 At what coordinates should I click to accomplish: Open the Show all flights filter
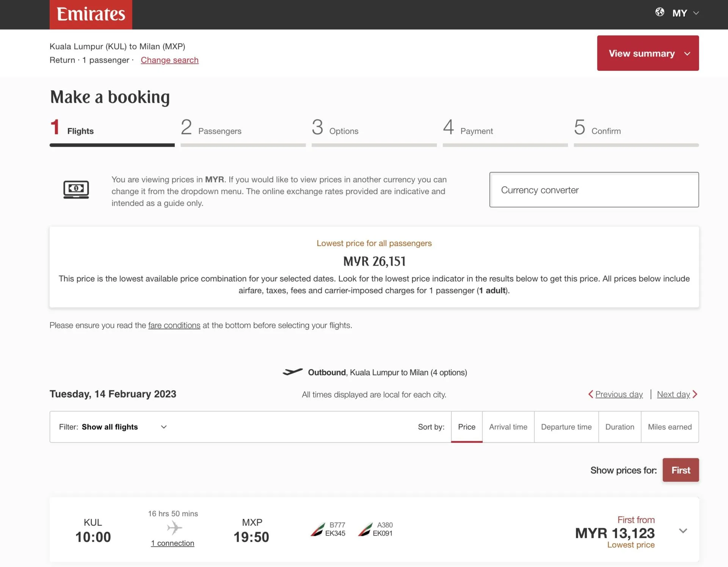coord(113,427)
